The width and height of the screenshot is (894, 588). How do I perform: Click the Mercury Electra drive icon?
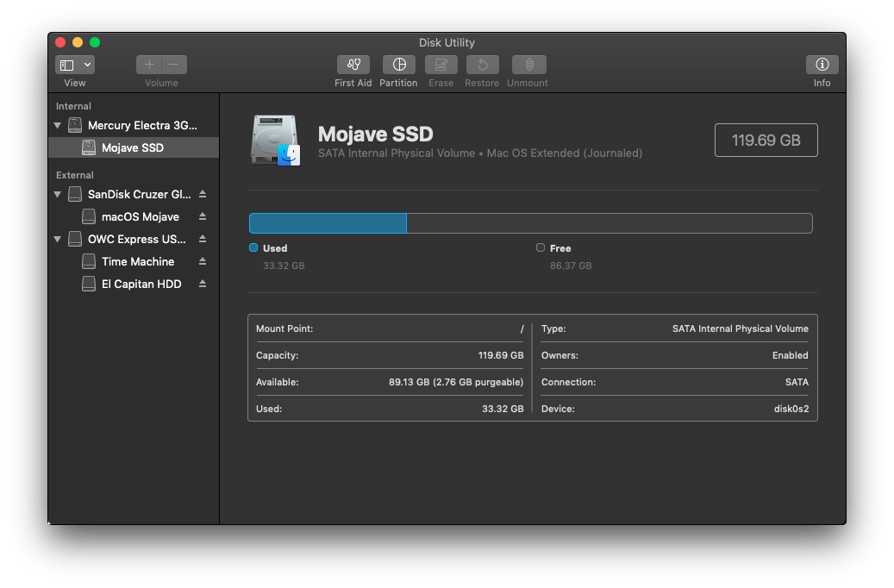pyautogui.click(x=75, y=126)
